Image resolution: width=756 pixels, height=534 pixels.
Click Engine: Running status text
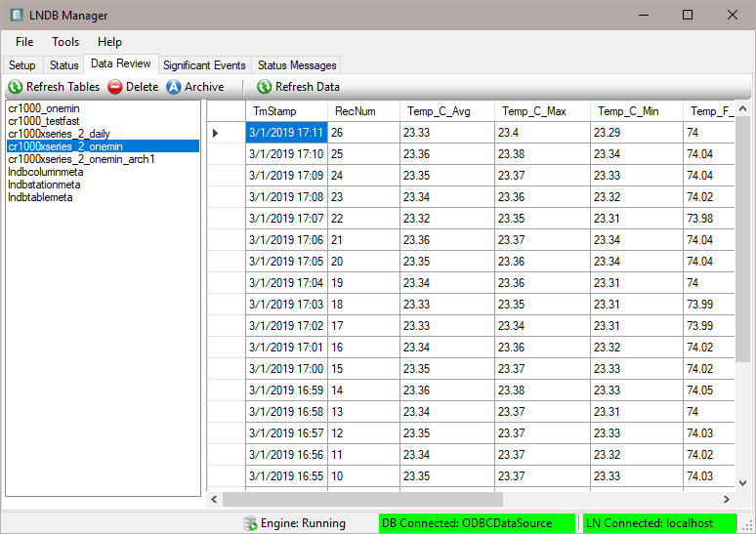point(303,523)
